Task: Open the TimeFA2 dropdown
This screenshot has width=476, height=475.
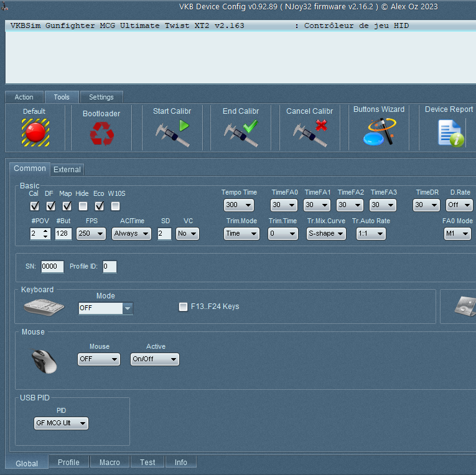Action: coord(350,205)
